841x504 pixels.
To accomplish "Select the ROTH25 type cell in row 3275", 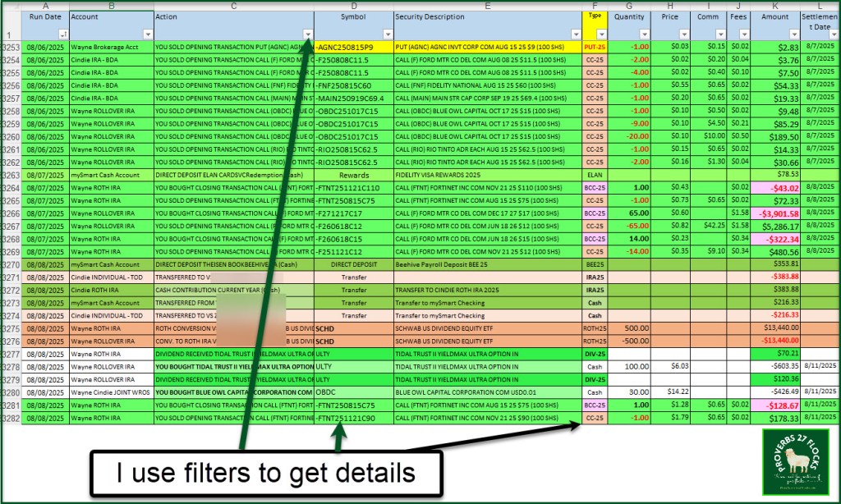I will click(595, 325).
